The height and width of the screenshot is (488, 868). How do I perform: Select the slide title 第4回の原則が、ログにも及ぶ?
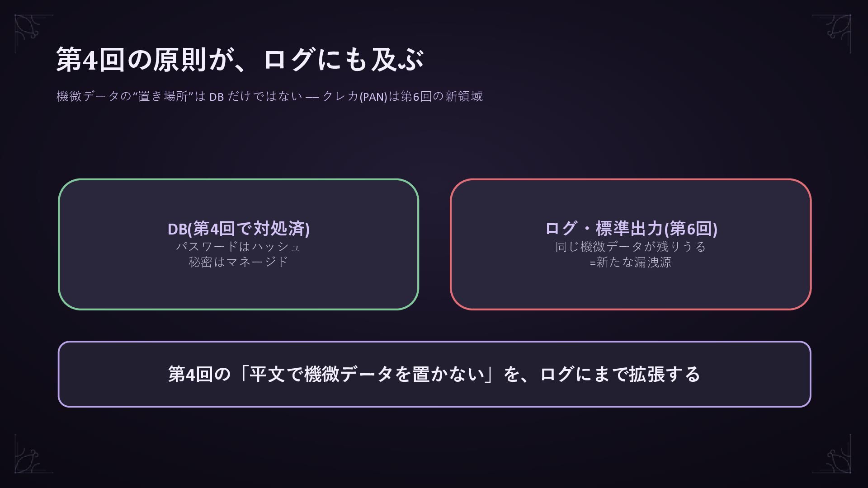(x=240, y=59)
